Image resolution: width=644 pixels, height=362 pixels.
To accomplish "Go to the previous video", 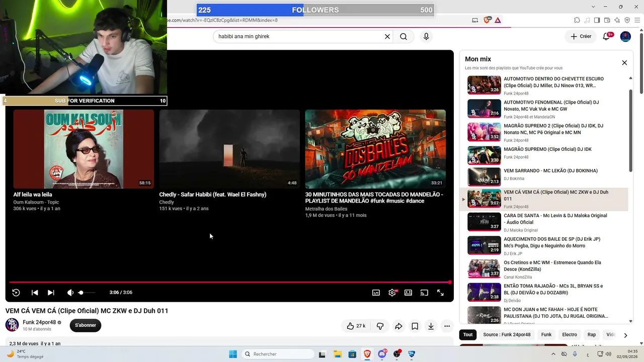I will point(35,293).
